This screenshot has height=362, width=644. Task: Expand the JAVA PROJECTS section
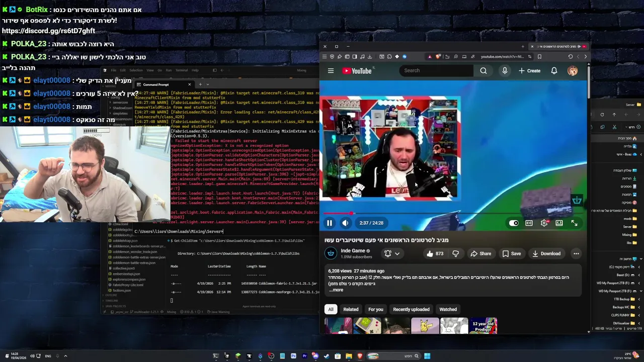click(x=115, y=306)
